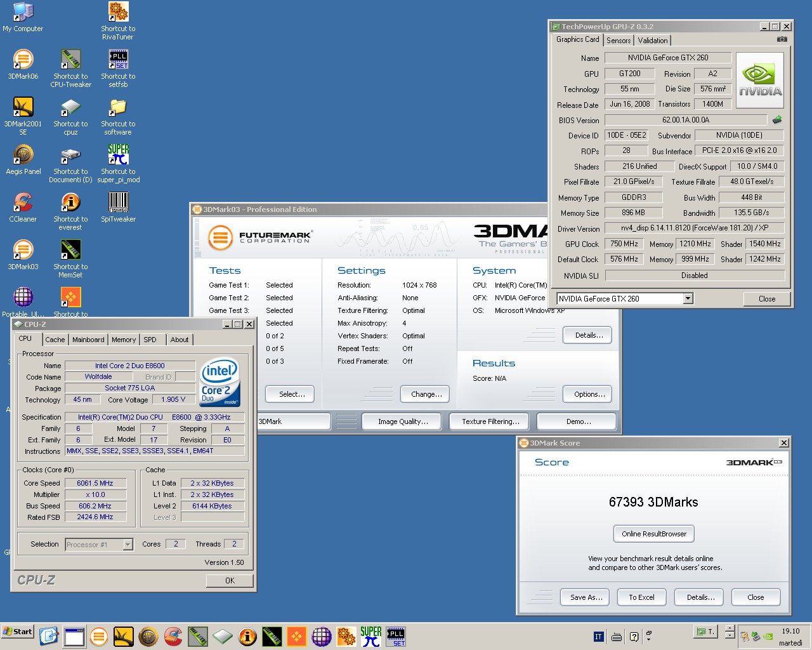812x650 pixels.
Task: Open the super_pi_mod desktop shortcut
Action: 118,164
